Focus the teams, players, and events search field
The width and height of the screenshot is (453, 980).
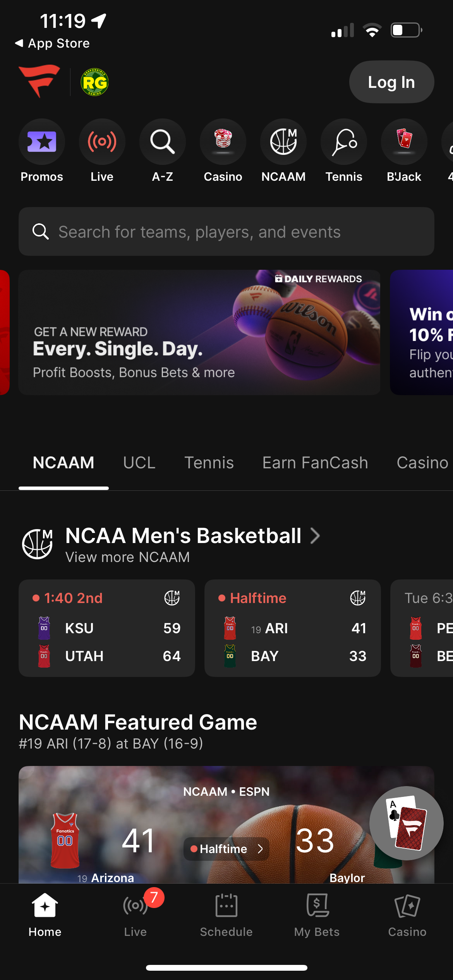pos(226,232)
